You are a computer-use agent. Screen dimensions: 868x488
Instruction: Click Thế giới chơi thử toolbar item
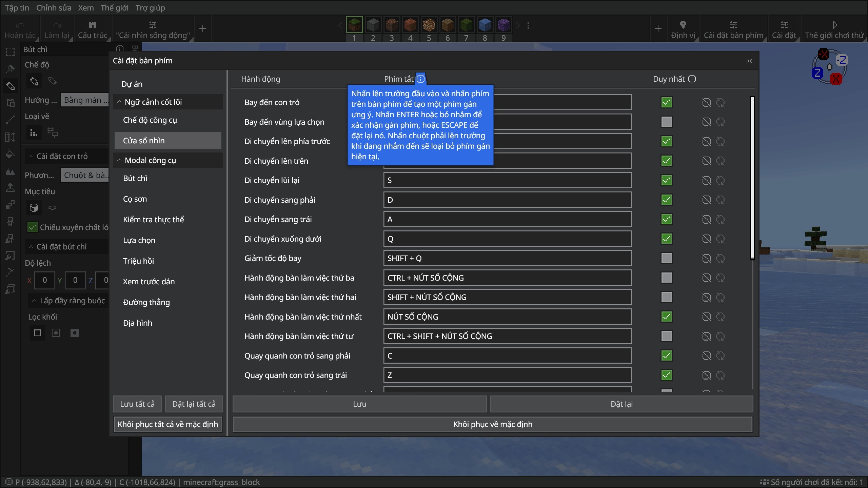tap(834, 29)
